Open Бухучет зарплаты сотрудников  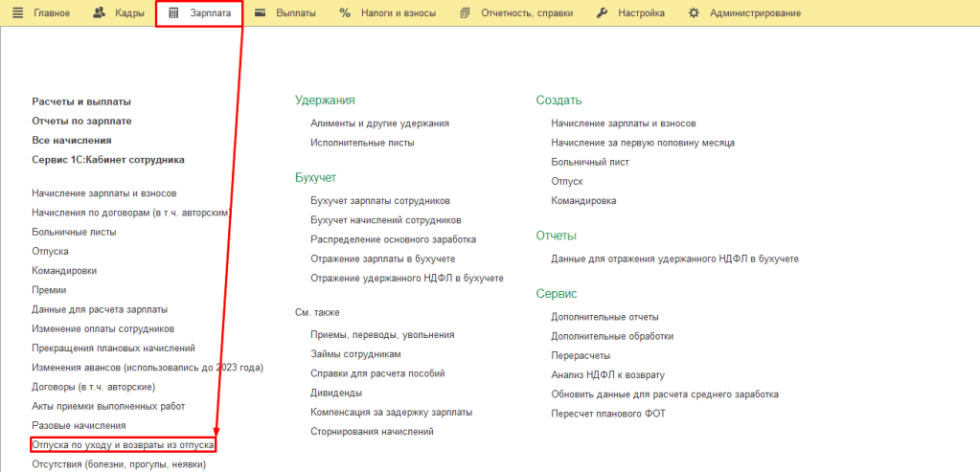tap(380, 201)
